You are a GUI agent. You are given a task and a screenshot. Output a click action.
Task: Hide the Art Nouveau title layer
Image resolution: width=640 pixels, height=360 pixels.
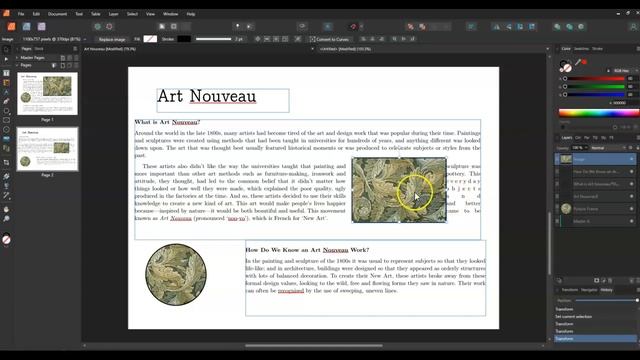(x=631, y=196)
